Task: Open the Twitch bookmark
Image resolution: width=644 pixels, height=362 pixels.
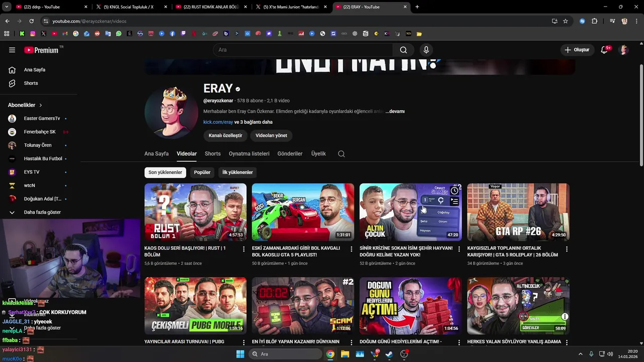Action: [x=183, y=34]
